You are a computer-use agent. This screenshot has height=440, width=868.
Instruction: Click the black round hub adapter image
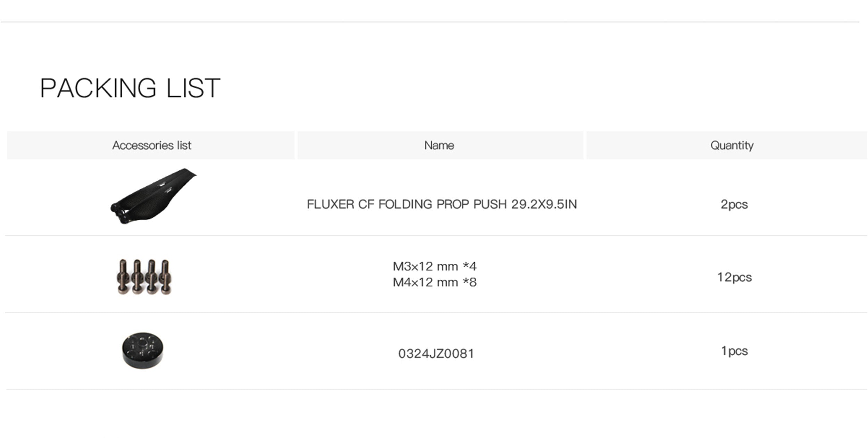point(143,350)
